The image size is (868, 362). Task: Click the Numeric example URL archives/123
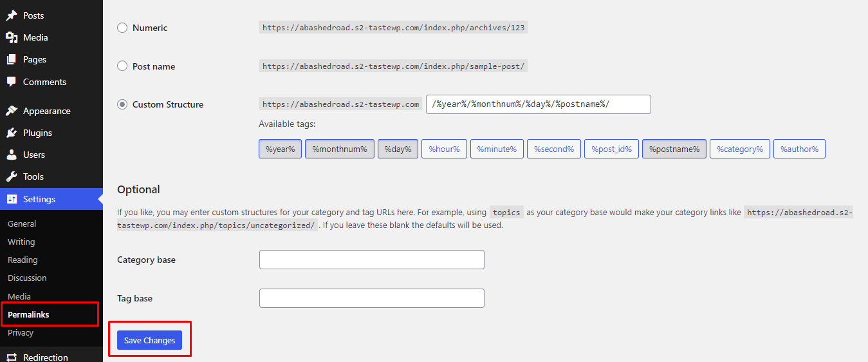pos(393,28)
